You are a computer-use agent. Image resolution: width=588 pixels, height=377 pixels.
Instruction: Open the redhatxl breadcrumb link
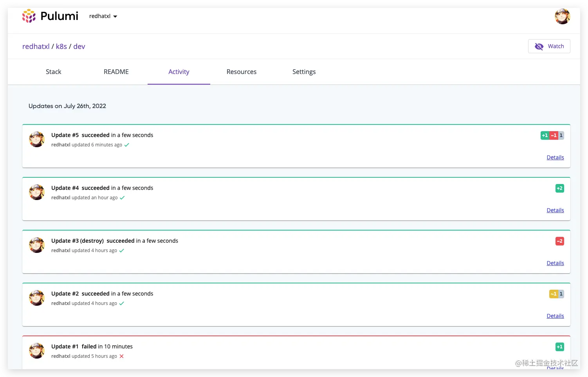click(x=36, y=46)
